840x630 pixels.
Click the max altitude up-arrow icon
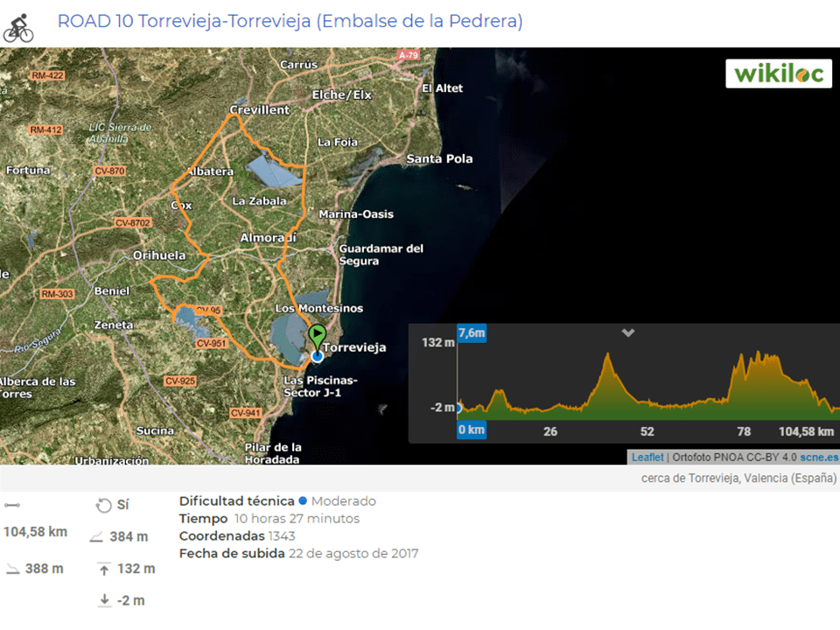click(104, 570)
